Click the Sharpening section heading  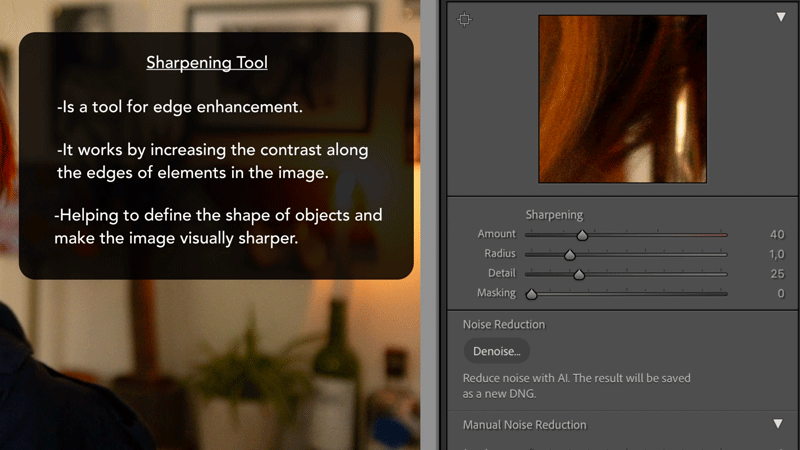point(553,215)
